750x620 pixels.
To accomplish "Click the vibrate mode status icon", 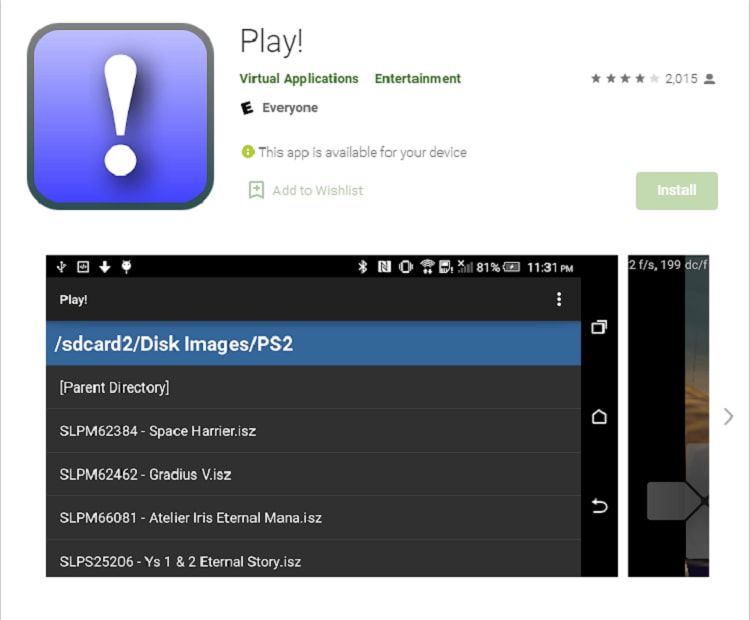I will point(406,266).
